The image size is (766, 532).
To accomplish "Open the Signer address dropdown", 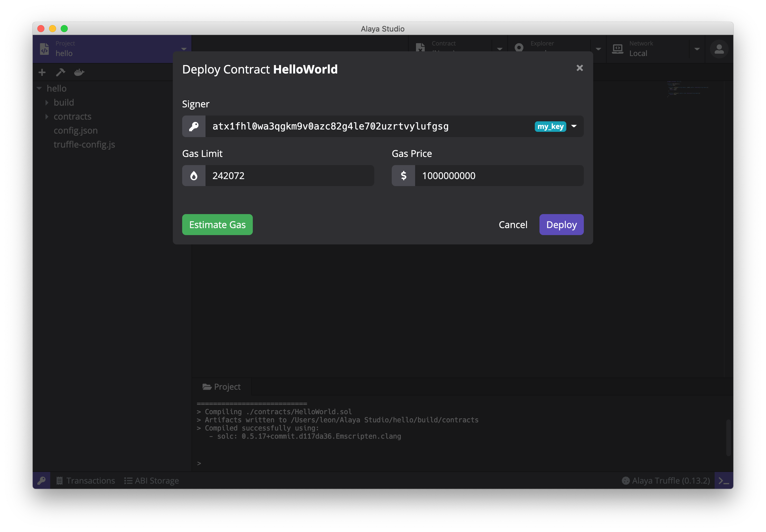I will pyautogui.click(x=574, y=126).
